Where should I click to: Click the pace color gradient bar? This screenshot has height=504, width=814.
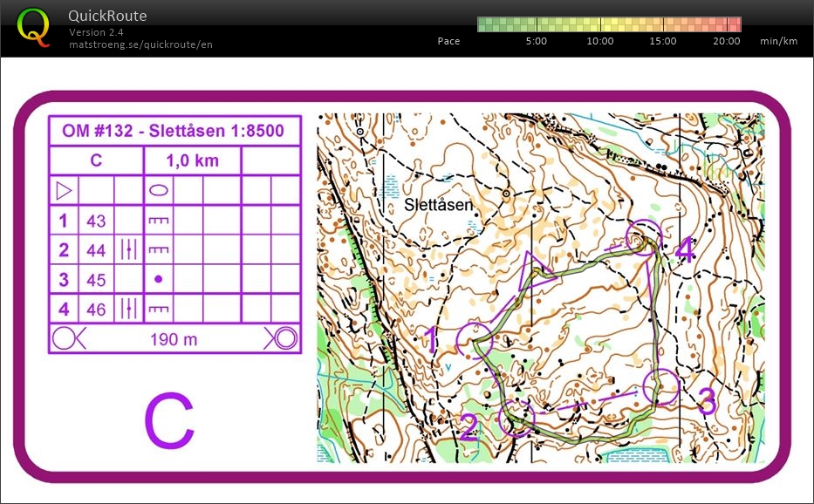click(609, 24)
